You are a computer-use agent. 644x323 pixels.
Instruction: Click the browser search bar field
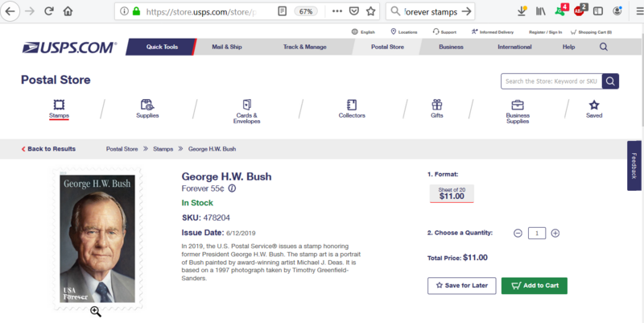[431, 11]
